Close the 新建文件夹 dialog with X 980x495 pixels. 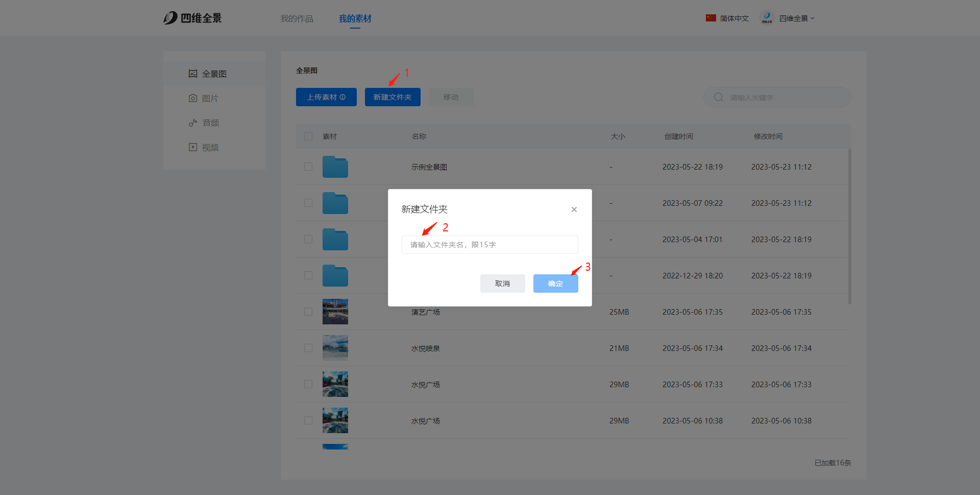pyautogui.click(x=574, y=209)
